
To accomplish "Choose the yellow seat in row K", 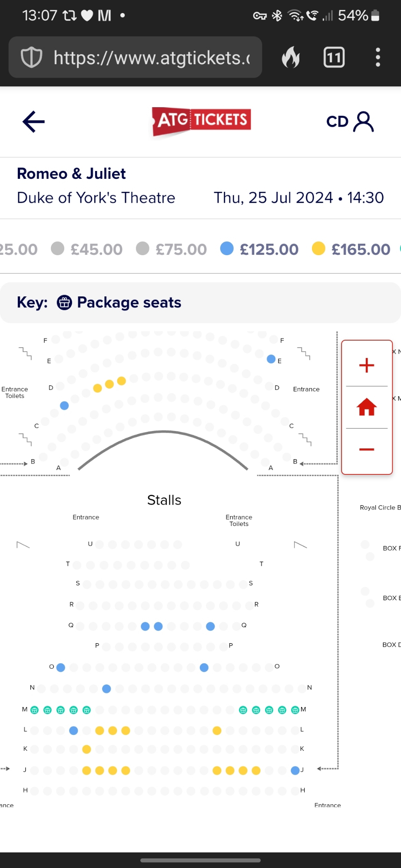I will [86, 749].
